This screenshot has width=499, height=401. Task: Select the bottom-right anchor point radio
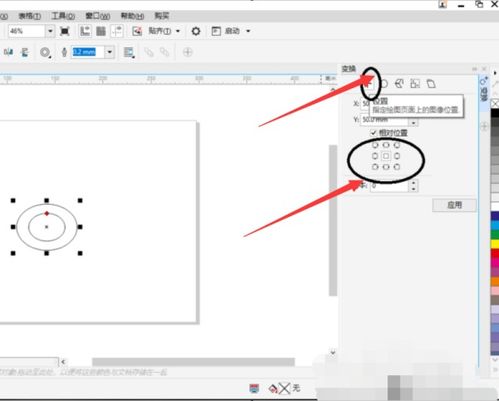[397, 167]
